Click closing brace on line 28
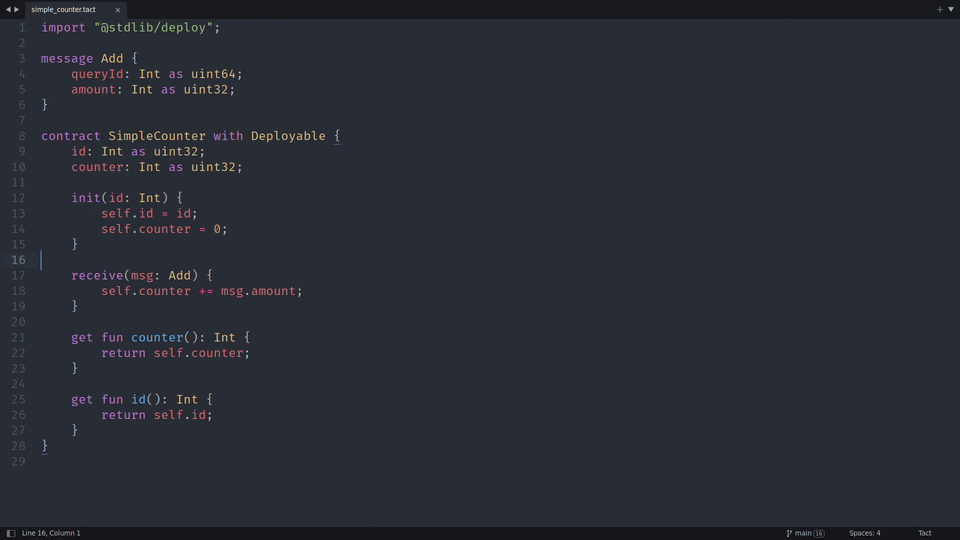 coord(45,446)
